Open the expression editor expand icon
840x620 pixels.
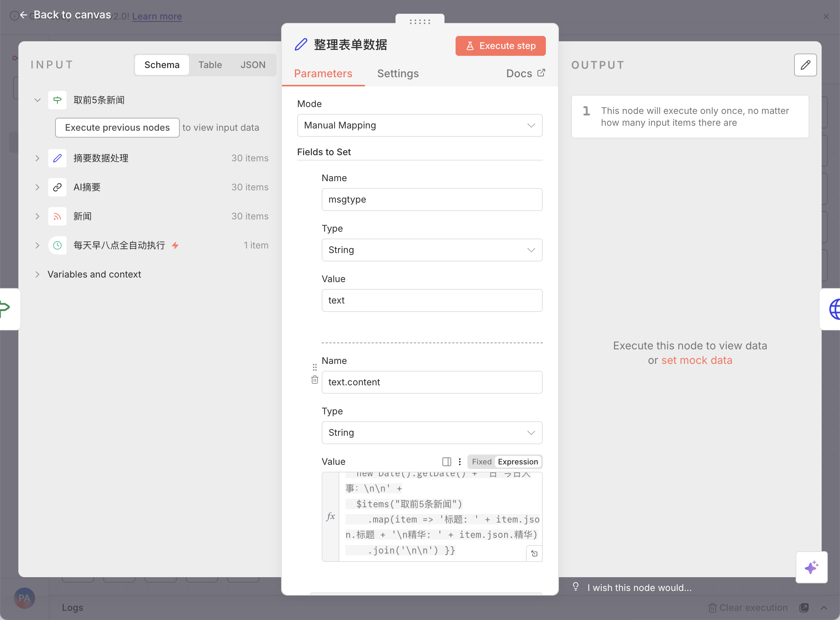(x=534, y=553)
